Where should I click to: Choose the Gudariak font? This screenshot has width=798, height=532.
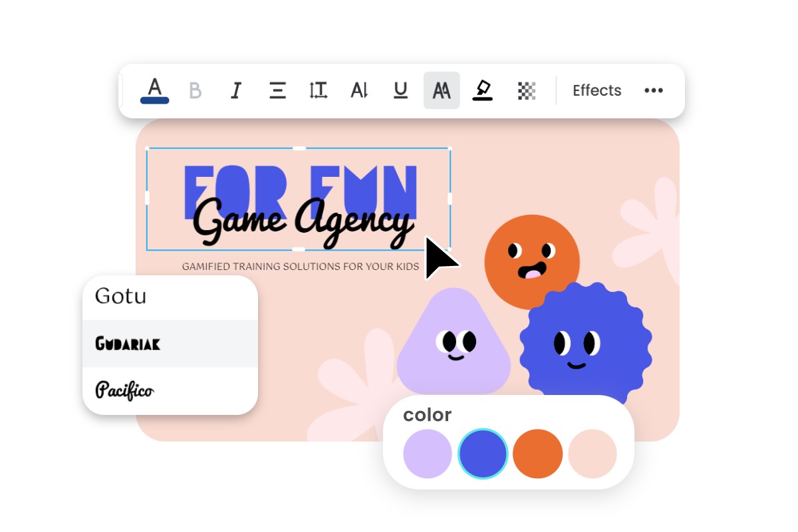170,343
